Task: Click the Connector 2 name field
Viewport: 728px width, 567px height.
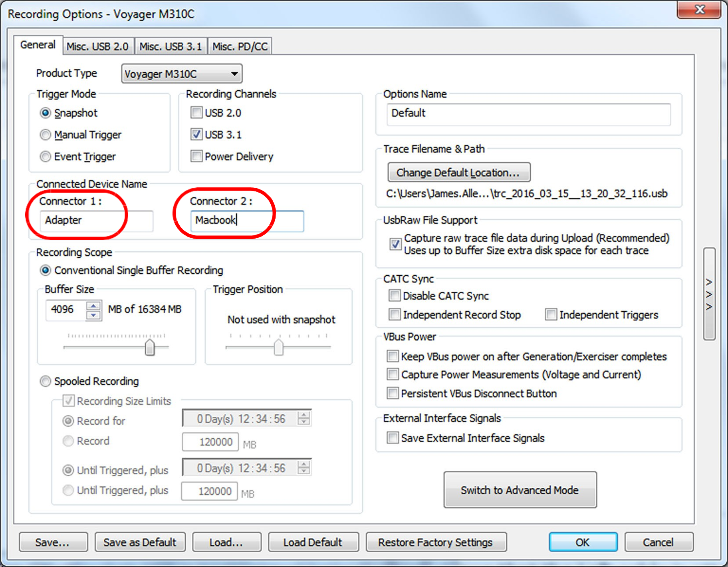Action: click(x=247, y=221)
